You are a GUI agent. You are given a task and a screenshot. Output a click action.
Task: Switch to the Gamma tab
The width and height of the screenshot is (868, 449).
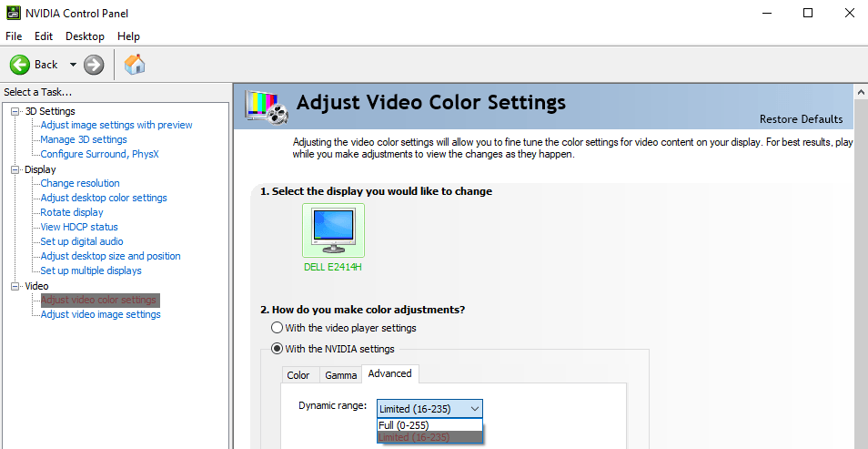340,375
